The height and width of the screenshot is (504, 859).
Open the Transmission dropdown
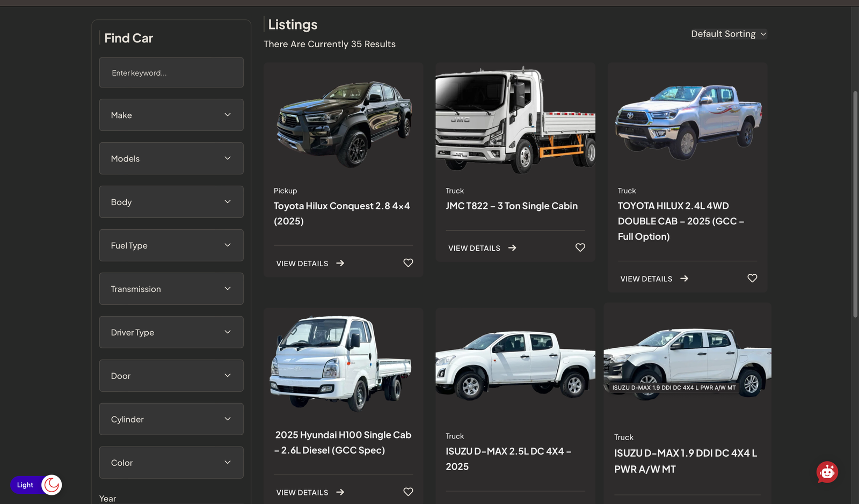(x=171, y=289)
